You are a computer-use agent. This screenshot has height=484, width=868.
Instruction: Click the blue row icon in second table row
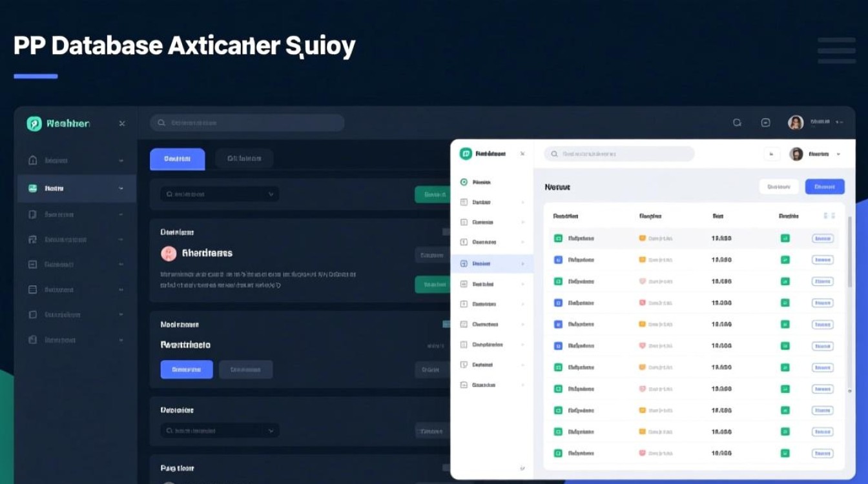(x=558, y=260)
